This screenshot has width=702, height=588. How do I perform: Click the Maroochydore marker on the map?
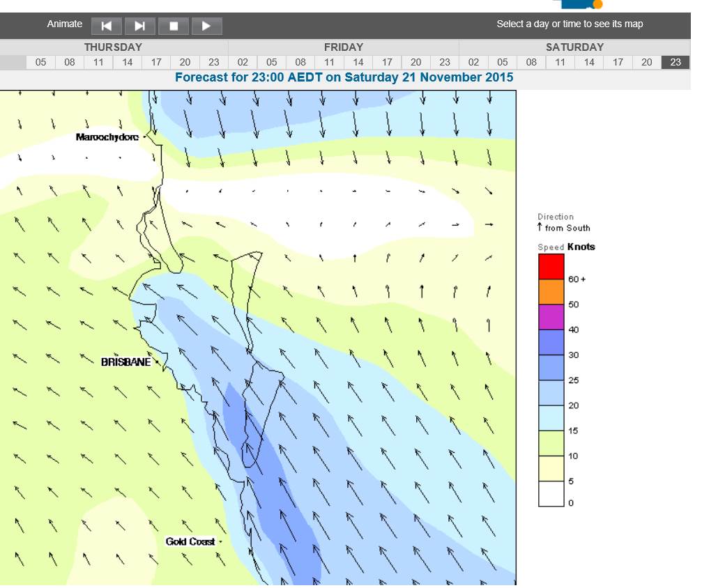pos(144,137)
